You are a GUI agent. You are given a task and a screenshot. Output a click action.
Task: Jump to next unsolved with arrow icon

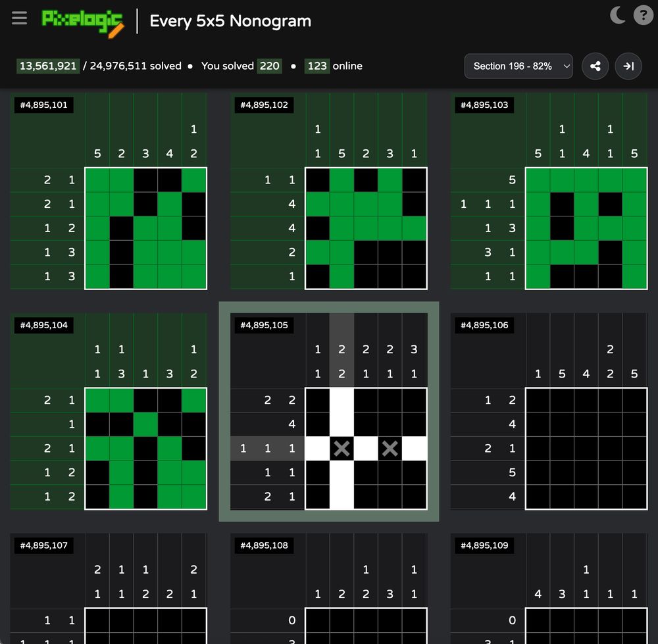click(628, 66)
